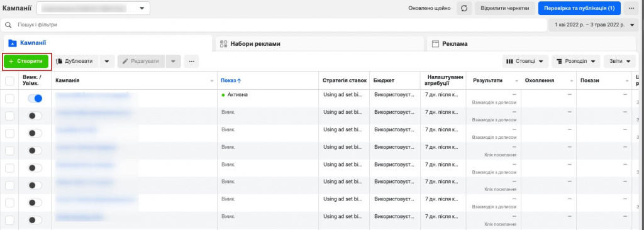Screen dimensions: 644x230
Task: Click the Налаштування атрибуції column header
Action: click(444, 80)
